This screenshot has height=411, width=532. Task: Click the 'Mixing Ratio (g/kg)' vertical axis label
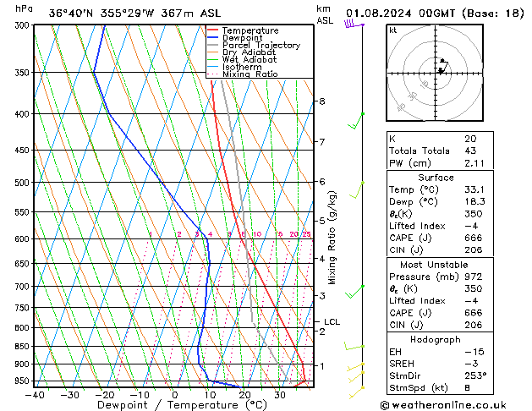click(332, 238)
